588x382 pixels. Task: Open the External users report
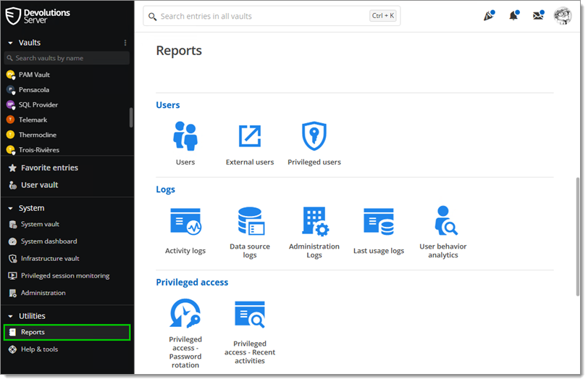click(x=250, y=136)
